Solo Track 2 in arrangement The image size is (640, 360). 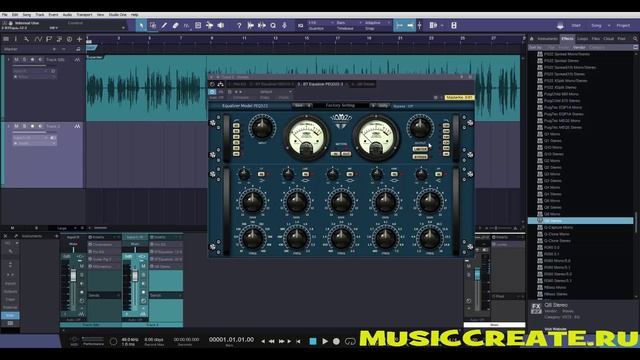click(24, 127)
